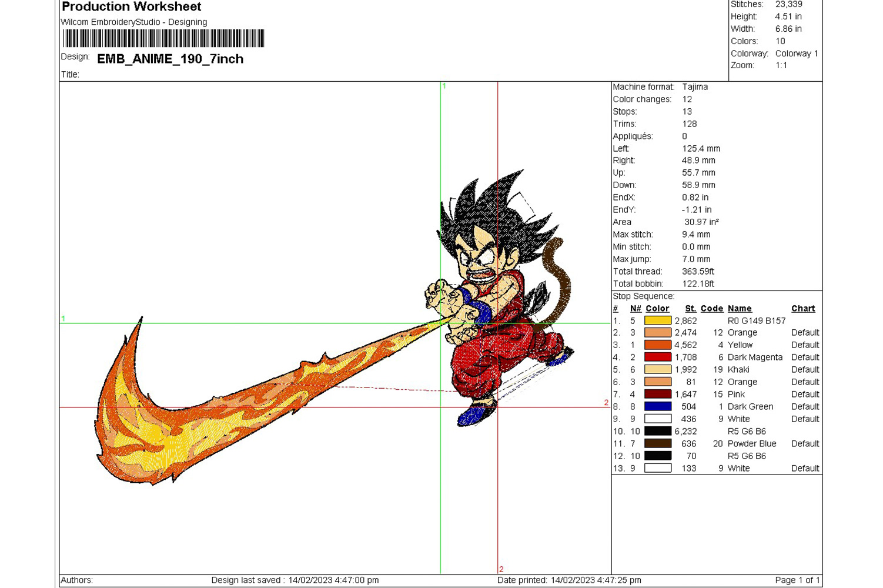Click the Chart column header
Viewport: 883px width, 588px height.
click(802, 309)
